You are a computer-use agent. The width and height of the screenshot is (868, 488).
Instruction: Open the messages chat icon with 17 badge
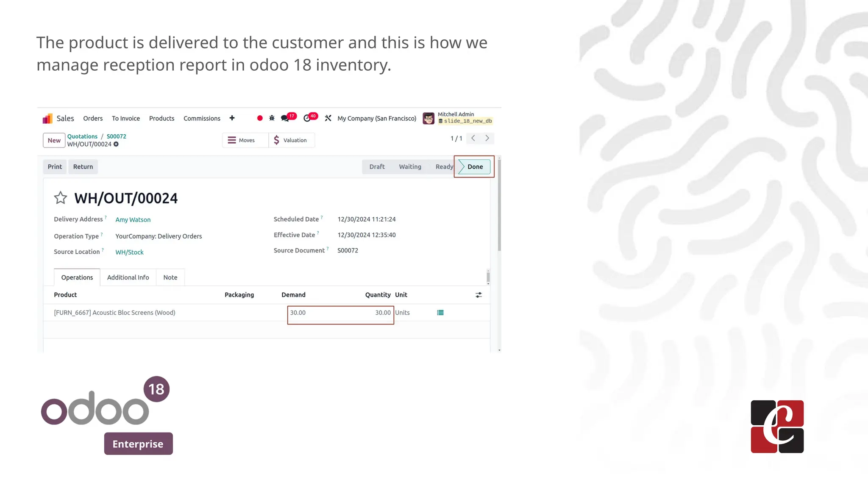285,118
